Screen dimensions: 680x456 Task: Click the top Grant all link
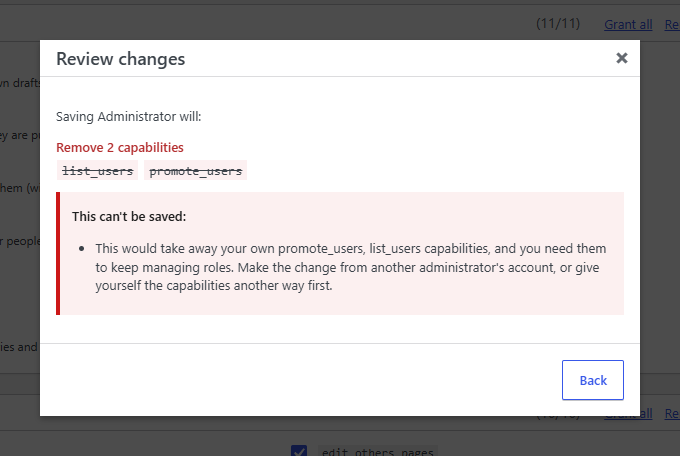(628, 24)
